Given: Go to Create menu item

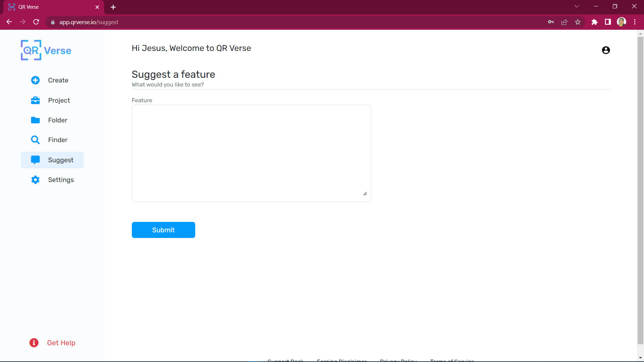Looking at the screenshot, I should click(52, 80).
